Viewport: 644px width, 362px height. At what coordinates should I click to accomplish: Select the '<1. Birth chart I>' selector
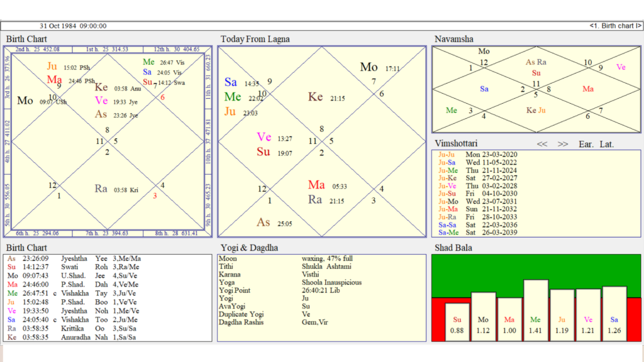point(615,26)
